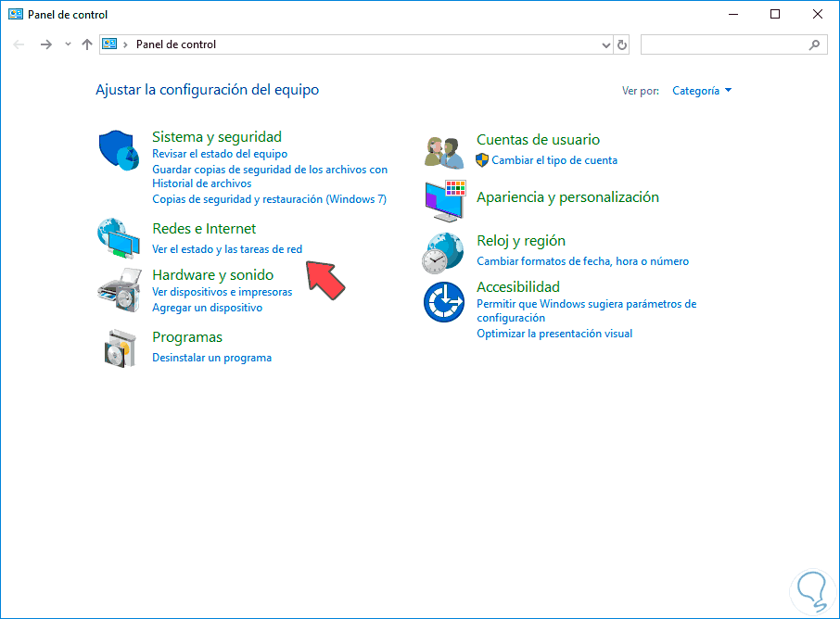The image size is (840, 619).
Task: Click the Control Panel icon in address bar
Action: point(109,44)
